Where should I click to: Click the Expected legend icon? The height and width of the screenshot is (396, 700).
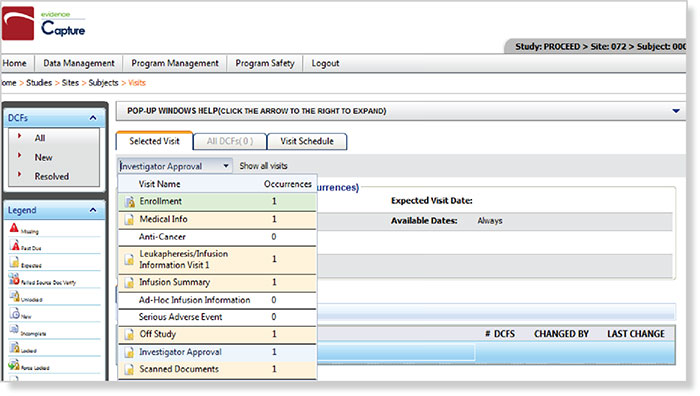click(x=14, y=262)
